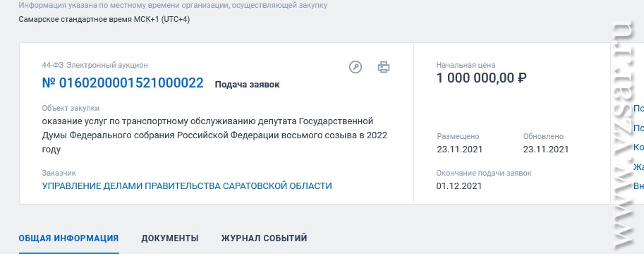Click the Подача заявок status label
Screen dimensions: 644x261
(x=248, y=85)
